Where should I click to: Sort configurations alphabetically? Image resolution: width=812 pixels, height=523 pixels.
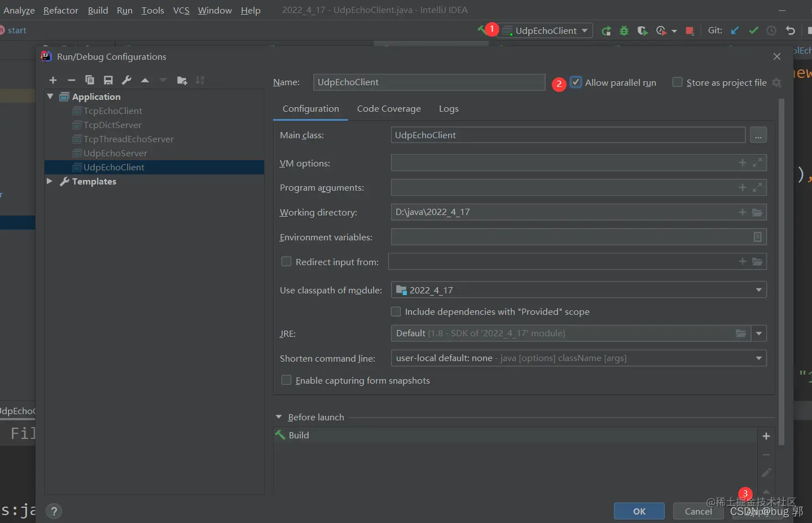click(200, 80)
